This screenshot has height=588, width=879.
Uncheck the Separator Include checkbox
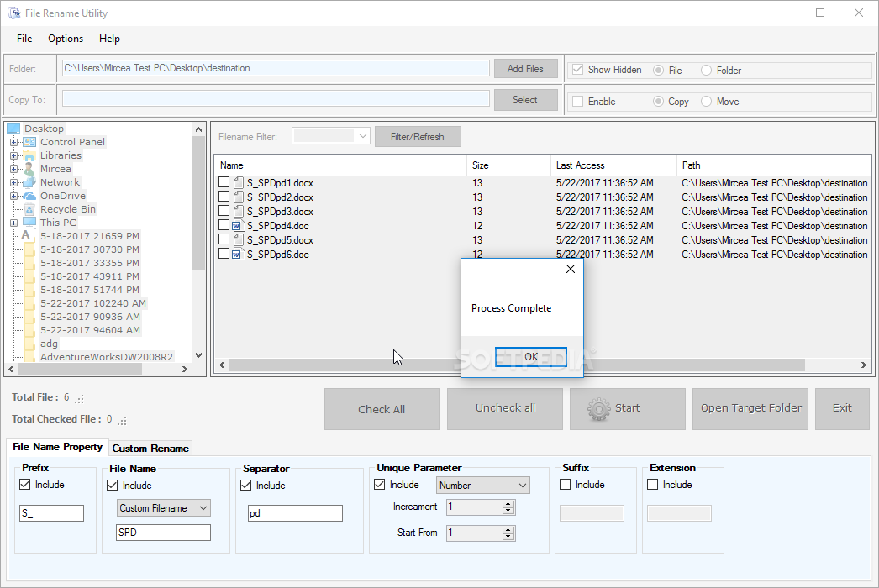tap(245, 485)
